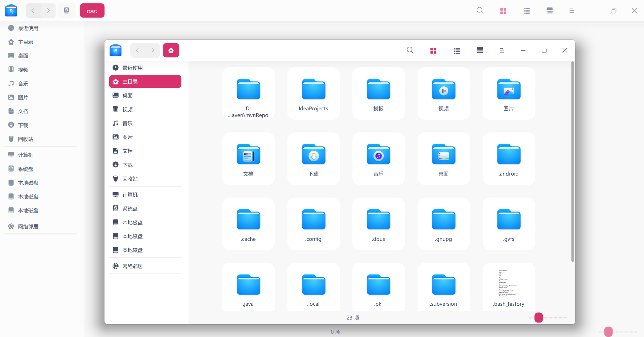This screenshot has height=337, width=644.
Task: Open the 桌面 folder in the file grid
Action: tap(444, 159)
